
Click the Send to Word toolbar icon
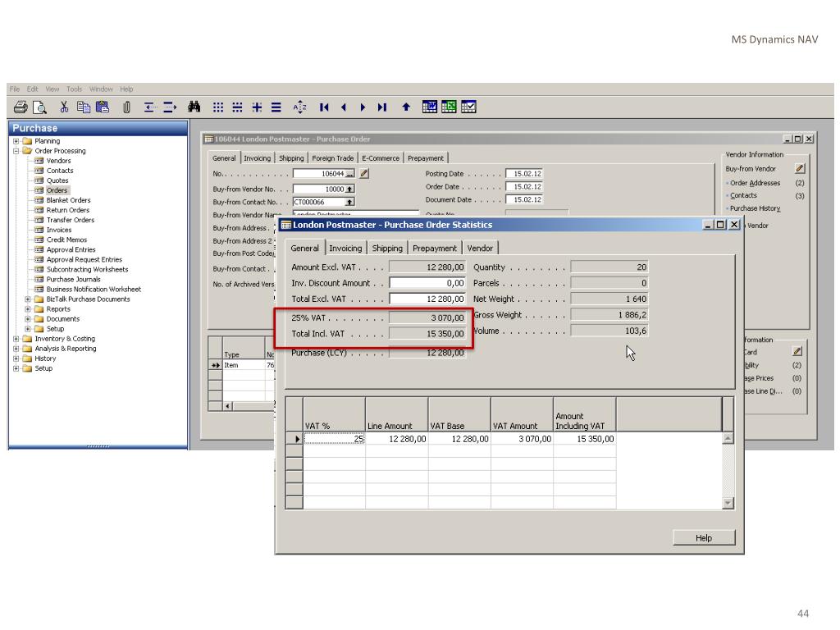430,107
